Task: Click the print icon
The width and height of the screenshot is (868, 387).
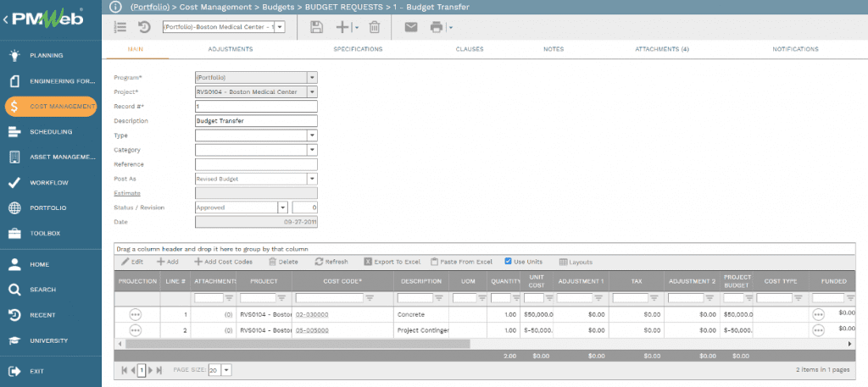Action: [437, 27]
